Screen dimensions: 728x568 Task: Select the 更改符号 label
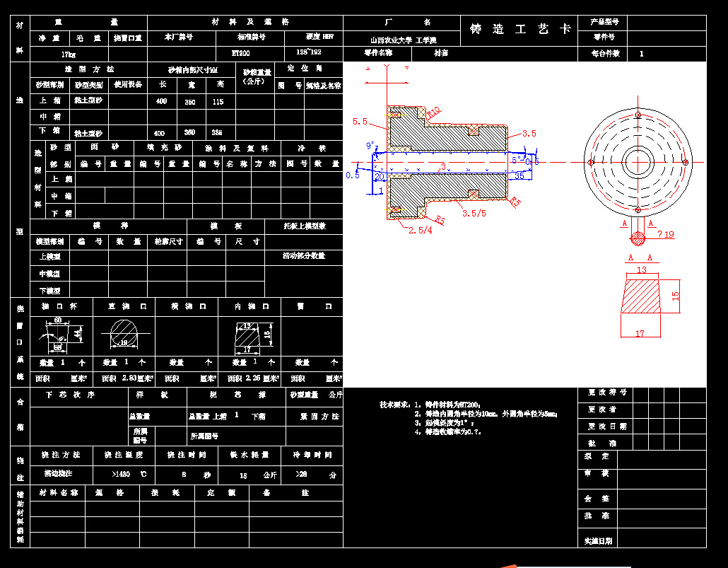point(607,393)
